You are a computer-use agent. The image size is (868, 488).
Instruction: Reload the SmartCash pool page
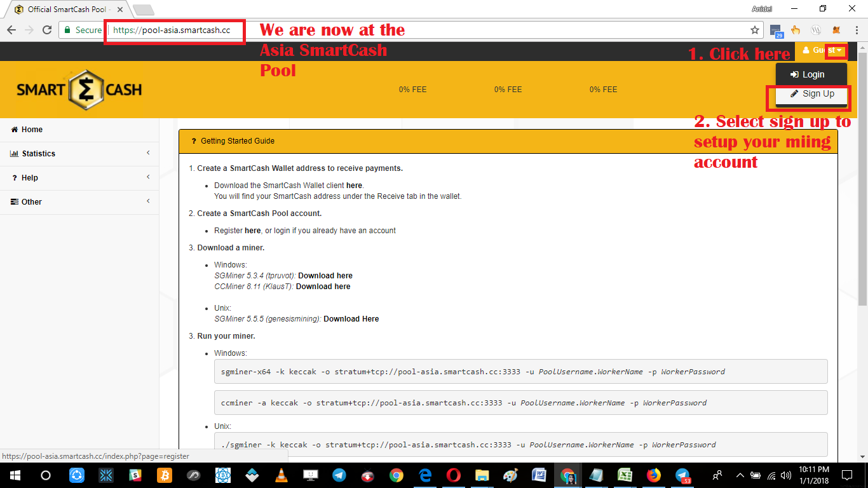tap(46, 30)
